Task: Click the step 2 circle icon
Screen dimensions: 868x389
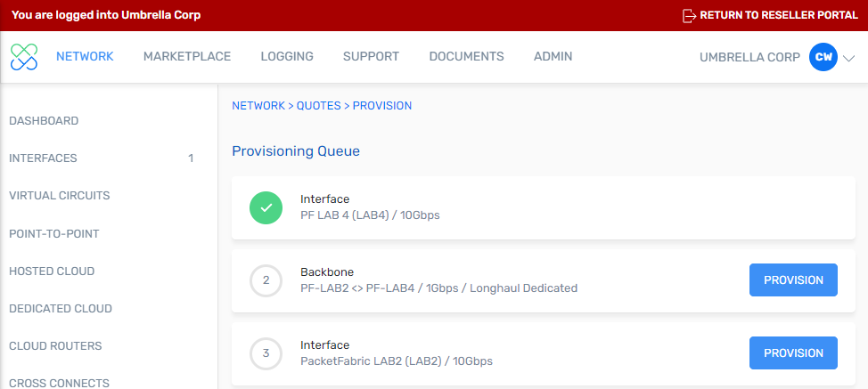Action: (266, 280)
